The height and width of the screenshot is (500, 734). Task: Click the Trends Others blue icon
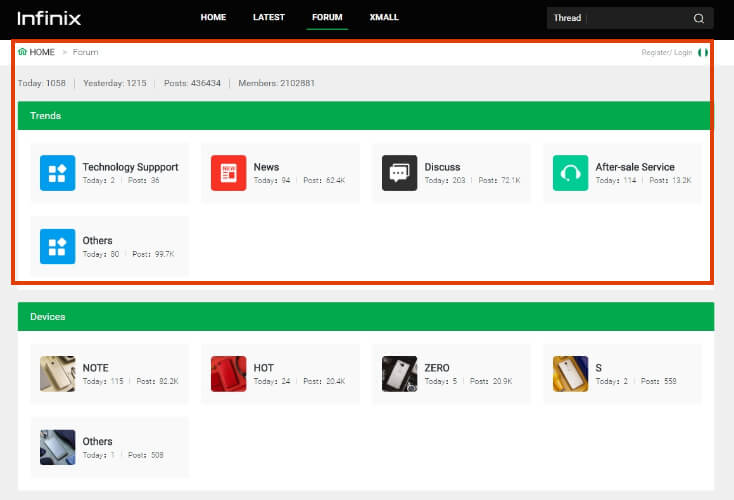point(58,246)
